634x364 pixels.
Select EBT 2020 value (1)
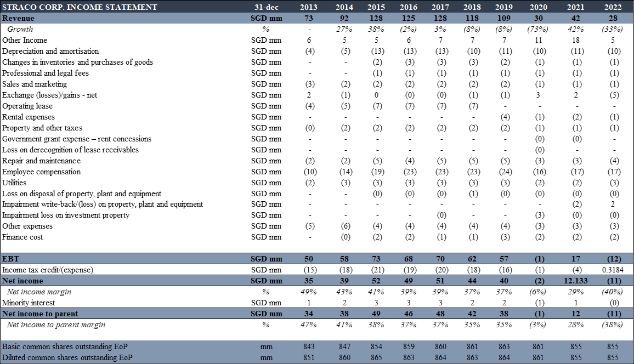coord(539,259)
